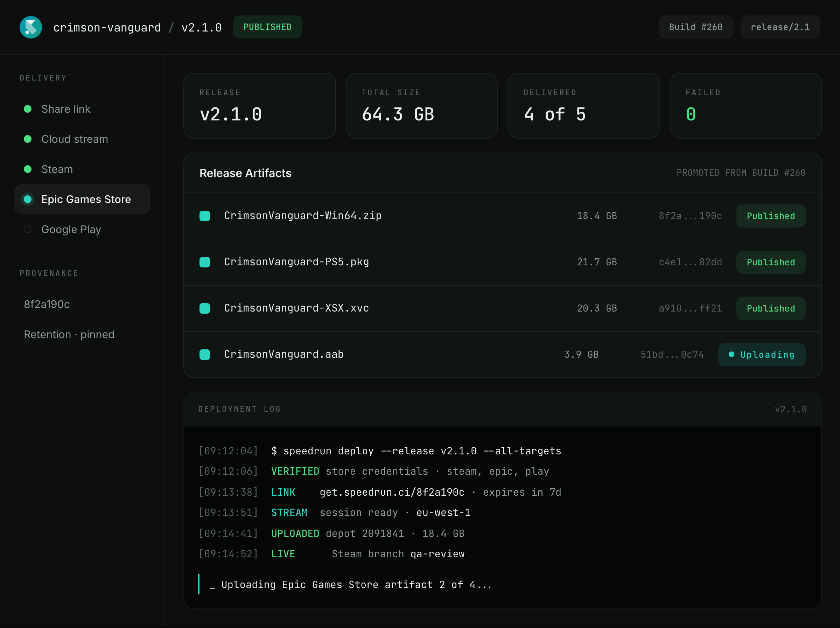Image resolution: width=840 pixels, height=628 pixels.
Task: Click the Published badge for CrimsonVanguard-XSX.xvc
Action: pyautogui.click(x=770, y=308)
